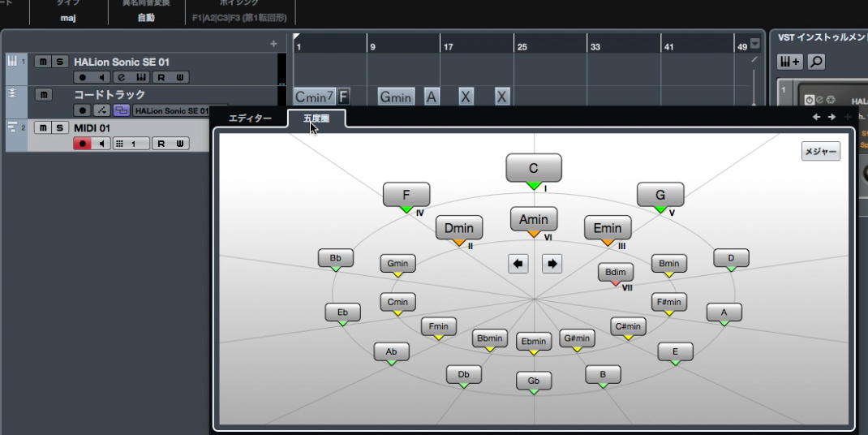Screen dimensions: 868x435
Task: Pick the Amin chord
Action: (x=534, y=219)
